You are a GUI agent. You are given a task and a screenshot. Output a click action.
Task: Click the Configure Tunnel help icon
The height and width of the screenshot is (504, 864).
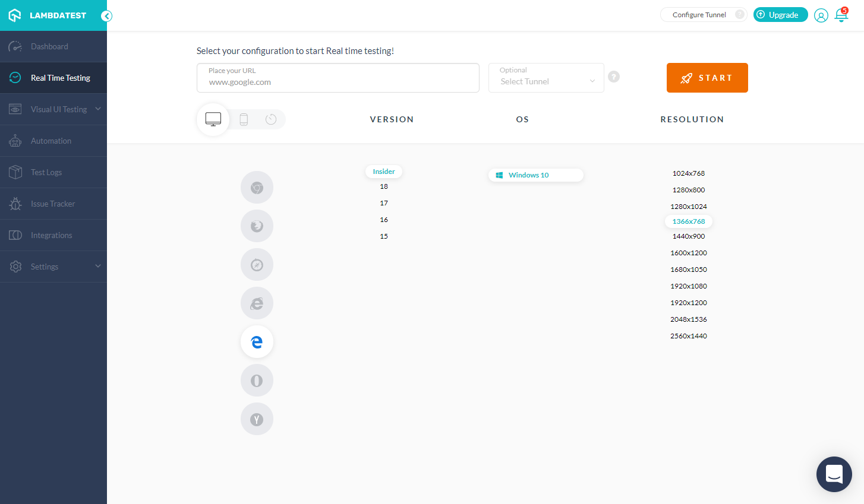click(x=740, y=14)
